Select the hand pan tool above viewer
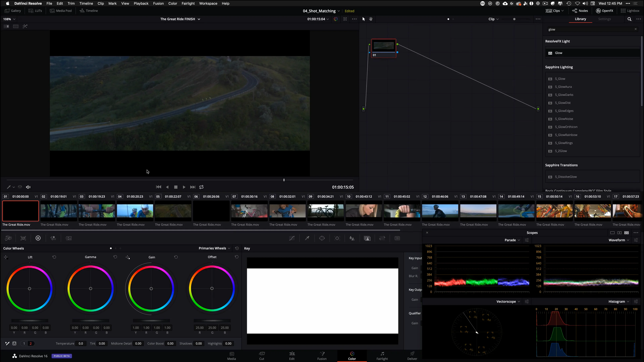The height and width of the screenshot is (362, 644). pos(371,19)
